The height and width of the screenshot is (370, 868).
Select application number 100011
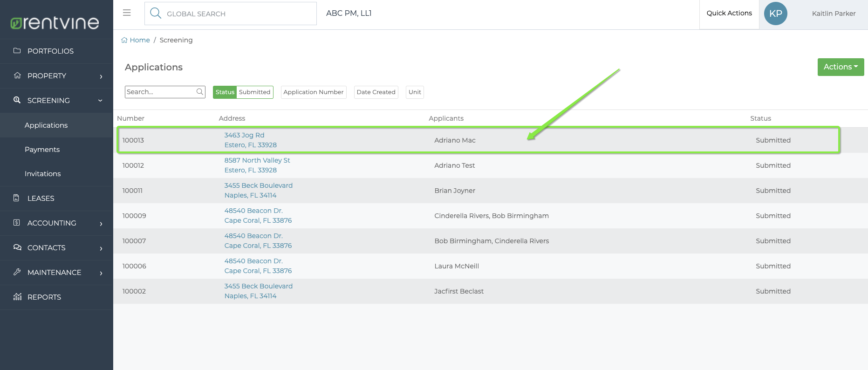(132, 191)
